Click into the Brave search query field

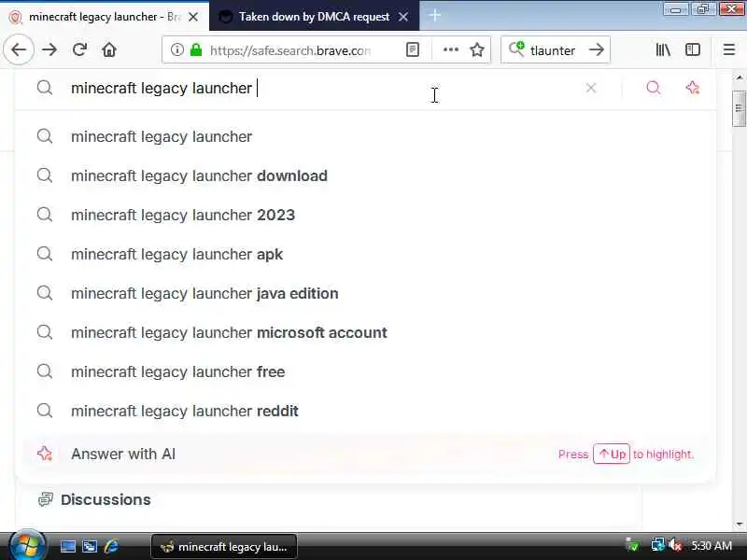[x=324, y=88]
